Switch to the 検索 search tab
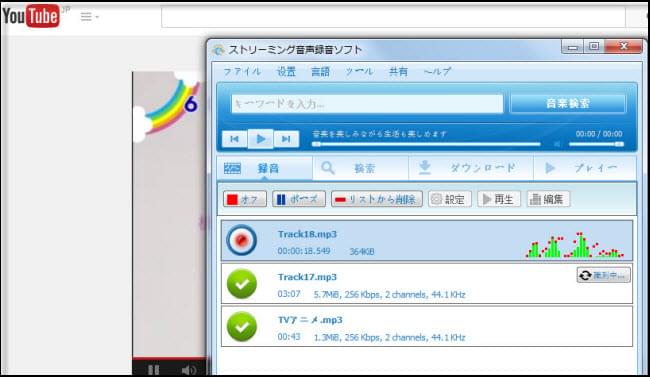Image resolution: width=650 pixels, height=377 pixels. 360,168
